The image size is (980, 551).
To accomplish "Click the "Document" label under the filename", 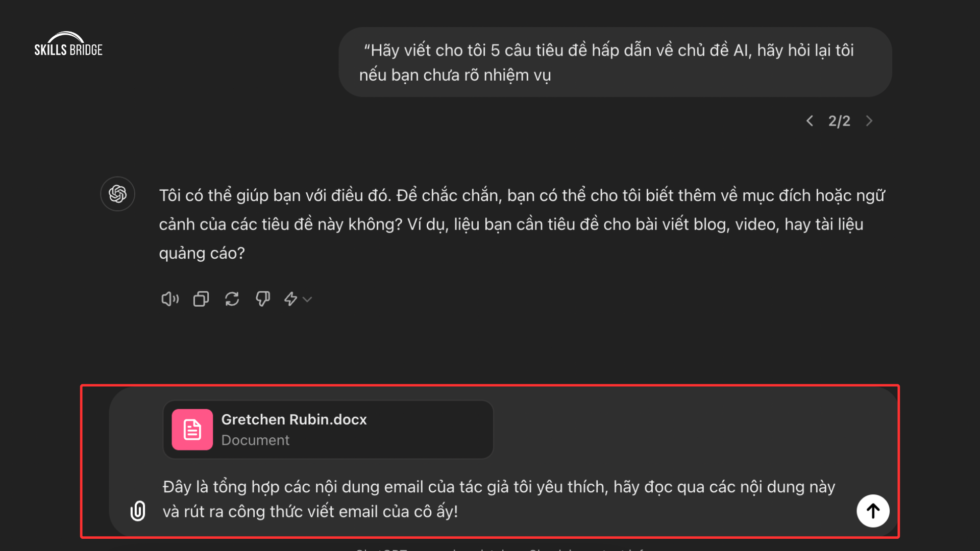I will pos(255,440).
